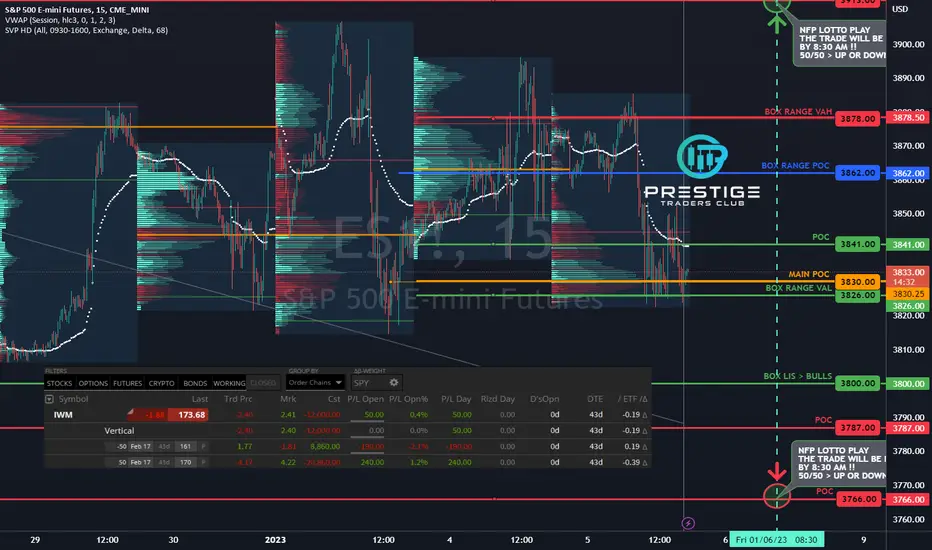Select the lower NFP LOTTO PLAY callout
932x550 pixels.
click(839, 463)
